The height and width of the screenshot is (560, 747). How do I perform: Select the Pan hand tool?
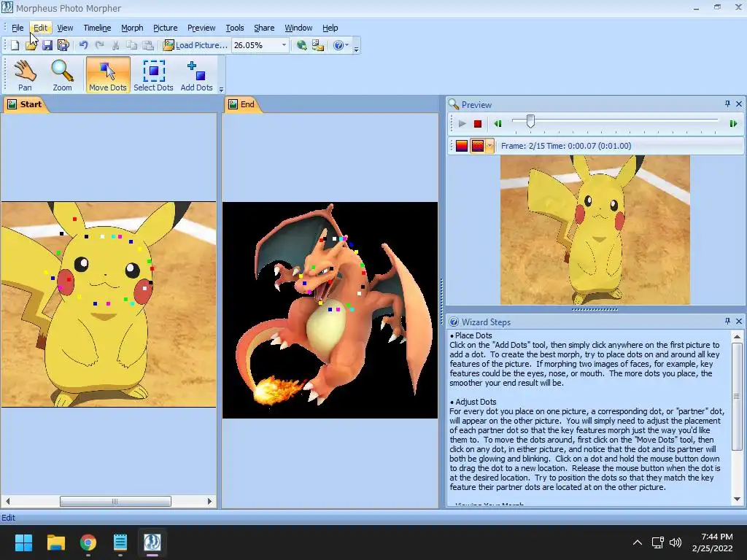(x=25, y=75)
